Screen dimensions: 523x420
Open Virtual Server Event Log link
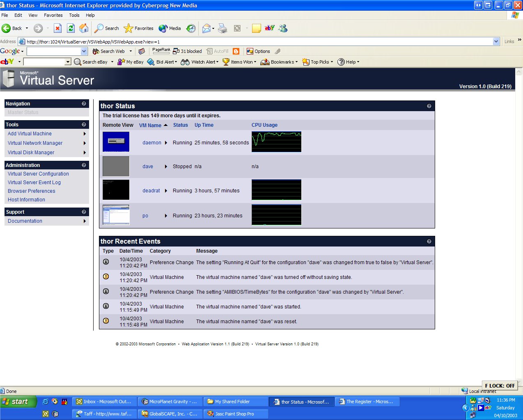point(34,183)
